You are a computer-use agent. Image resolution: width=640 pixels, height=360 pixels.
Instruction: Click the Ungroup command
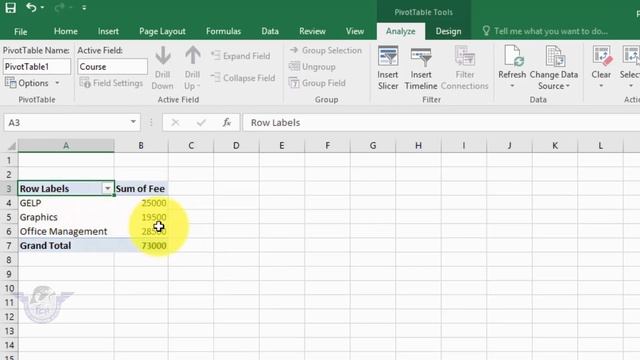tap(312, 67)
